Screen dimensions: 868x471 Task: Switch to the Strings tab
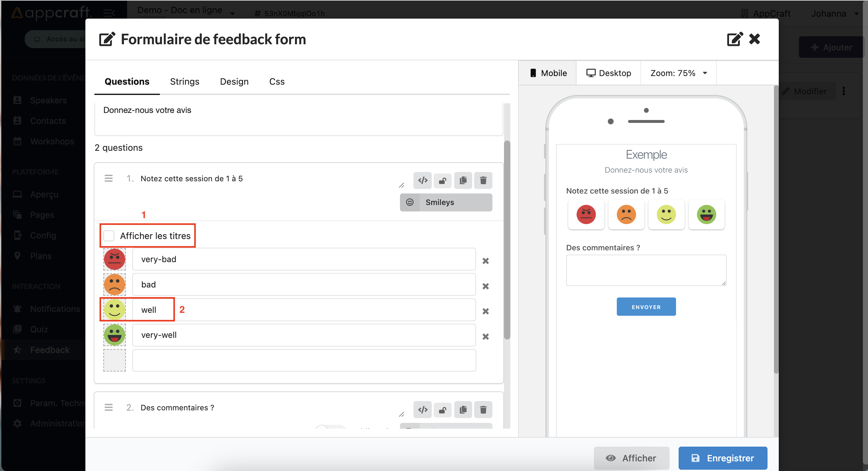[x=185, y=81]
